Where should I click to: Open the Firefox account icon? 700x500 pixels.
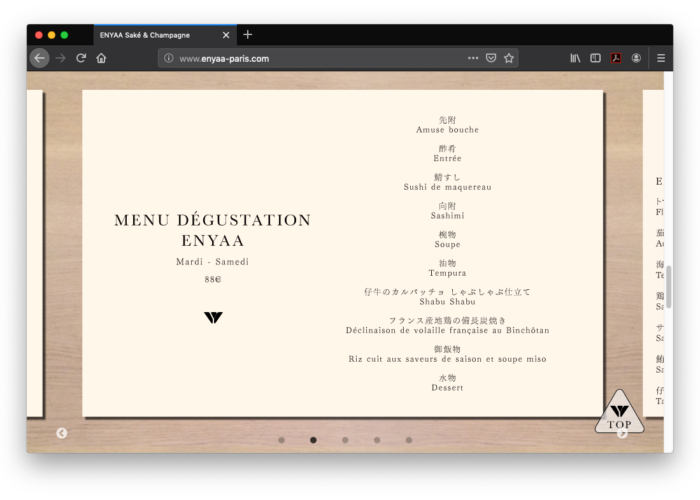(x=636, y=58)
